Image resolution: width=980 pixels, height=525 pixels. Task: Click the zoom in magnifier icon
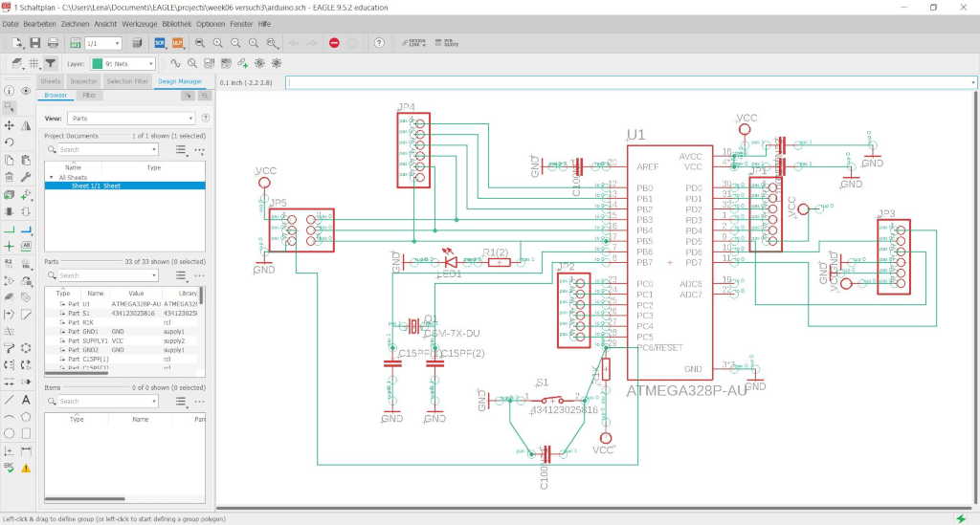point(217,43)
